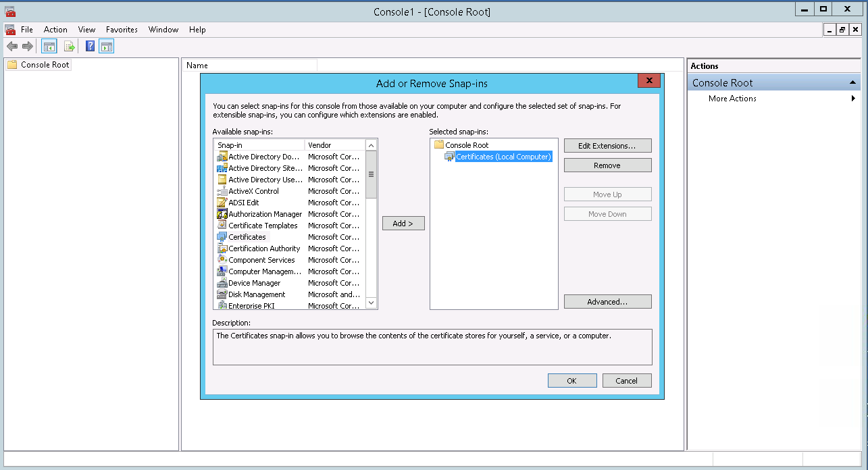Click the More Actions label in Actions pane
This screenshot has height=470, width=868.
(732, 99)
